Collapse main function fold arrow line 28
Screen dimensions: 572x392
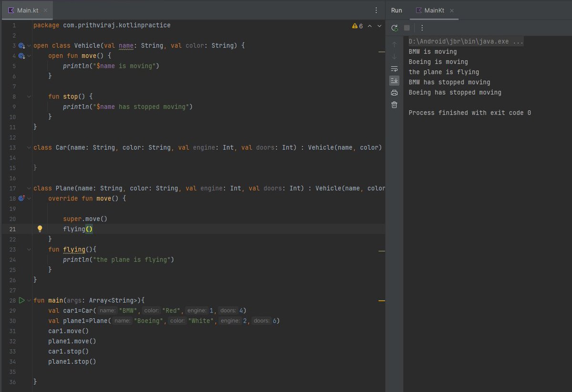29,301
